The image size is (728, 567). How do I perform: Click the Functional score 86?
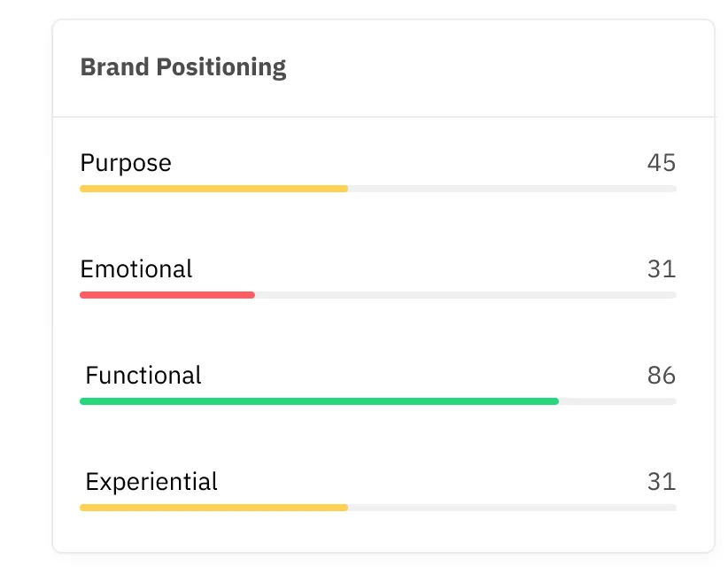[662, 376]
